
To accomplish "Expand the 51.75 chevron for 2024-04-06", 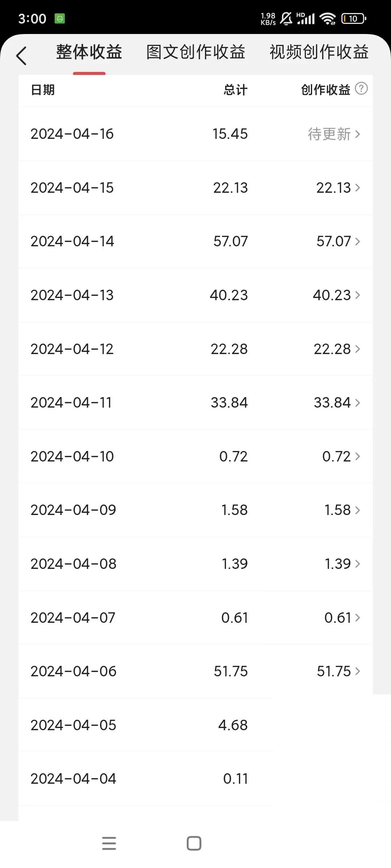I will pyautogui.click(x=358, y=671).
